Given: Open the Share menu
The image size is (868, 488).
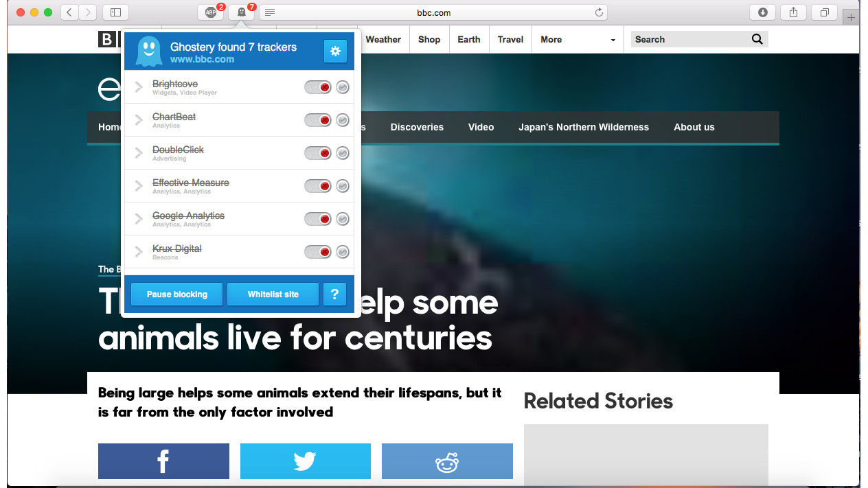Looking at the screenshot, I should (x=793, y=12).
